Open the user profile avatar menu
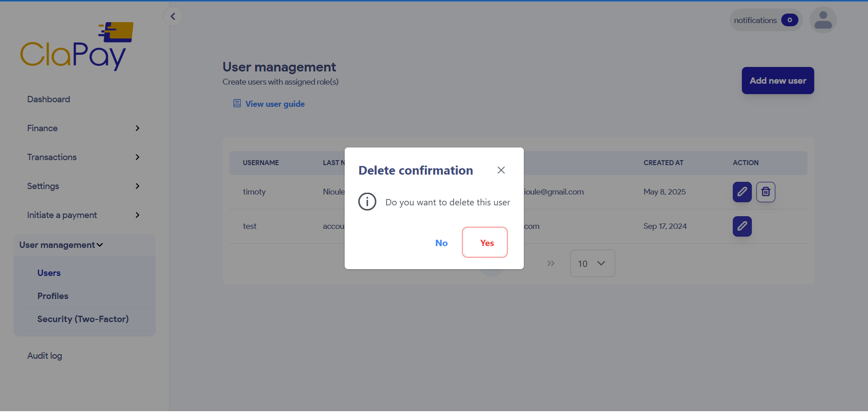 pos(823,20)
